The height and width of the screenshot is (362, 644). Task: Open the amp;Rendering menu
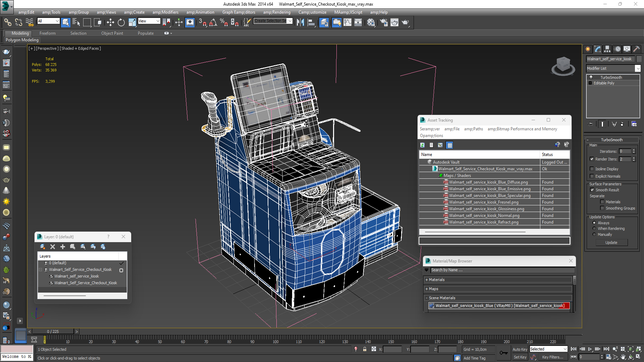[x=277, y=12]
